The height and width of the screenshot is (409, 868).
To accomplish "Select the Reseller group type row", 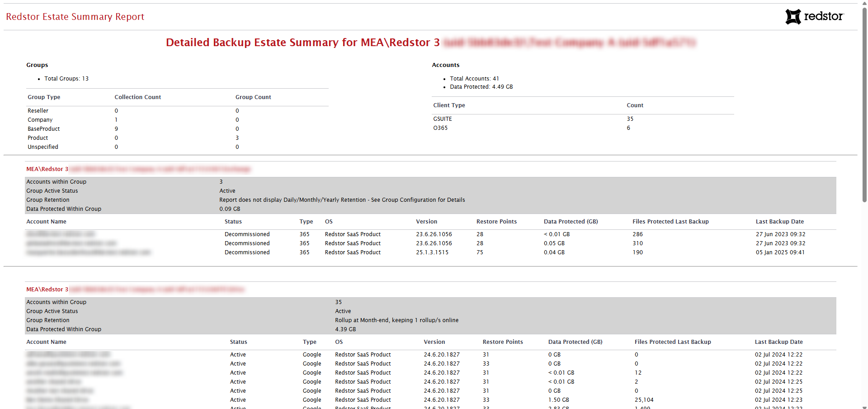I will (x=177, y=111).
